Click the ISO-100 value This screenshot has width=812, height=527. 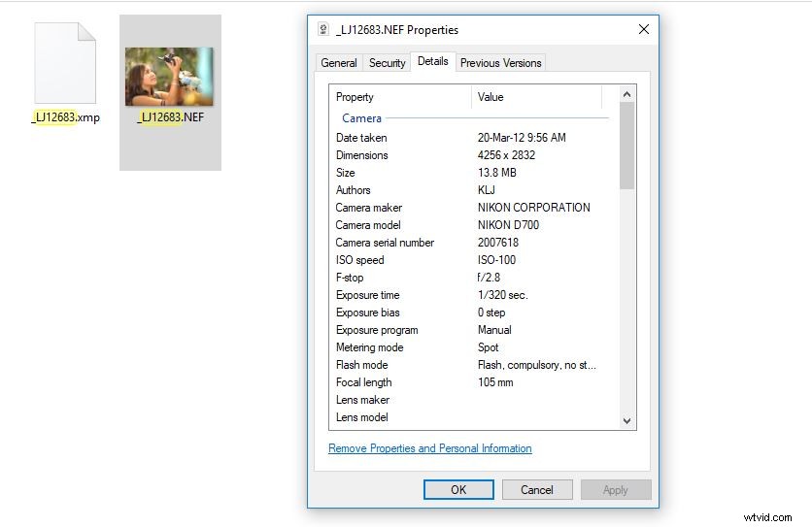click(496, 260)
